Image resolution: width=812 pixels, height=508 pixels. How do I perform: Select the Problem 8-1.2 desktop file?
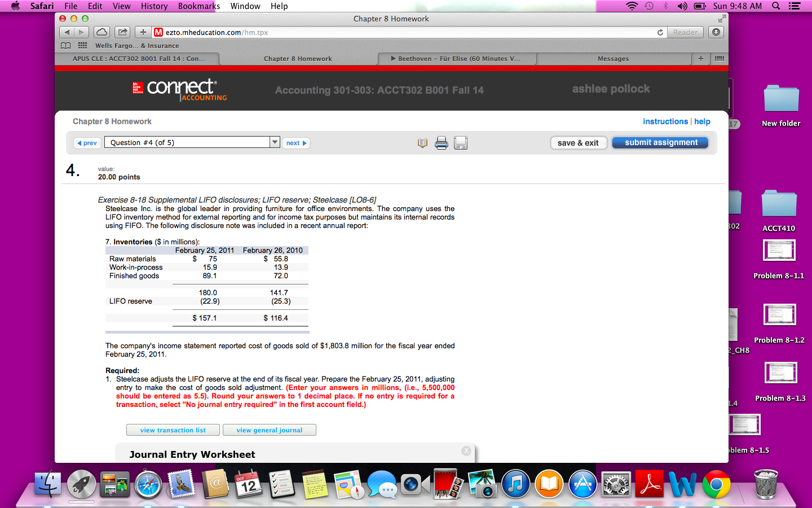(779, 323)
